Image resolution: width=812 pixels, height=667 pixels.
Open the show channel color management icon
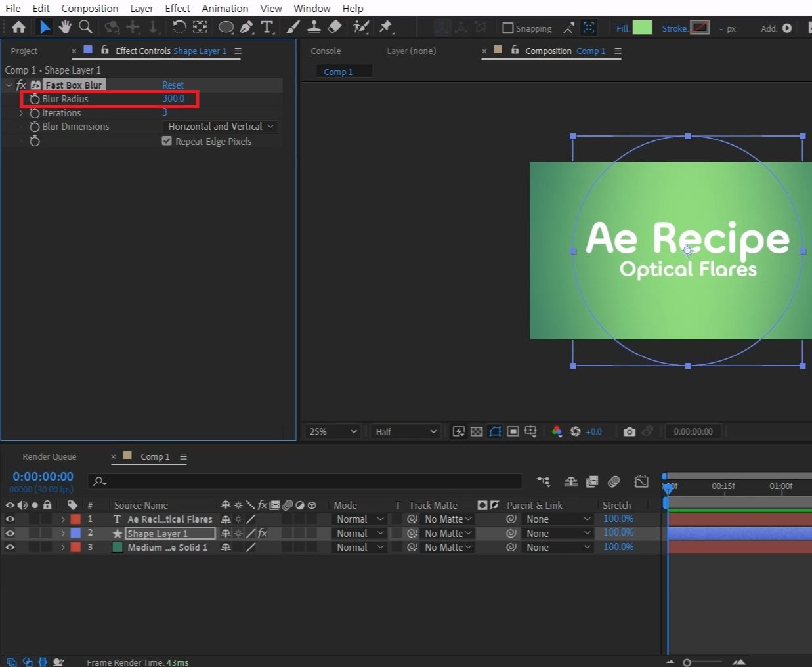557,431
